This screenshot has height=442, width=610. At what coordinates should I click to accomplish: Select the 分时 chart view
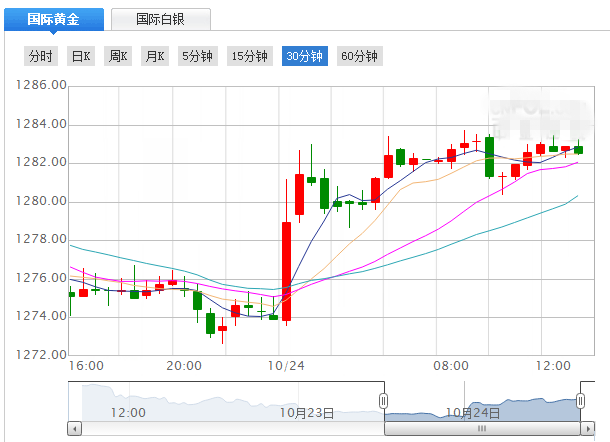[x=41, y=56]
